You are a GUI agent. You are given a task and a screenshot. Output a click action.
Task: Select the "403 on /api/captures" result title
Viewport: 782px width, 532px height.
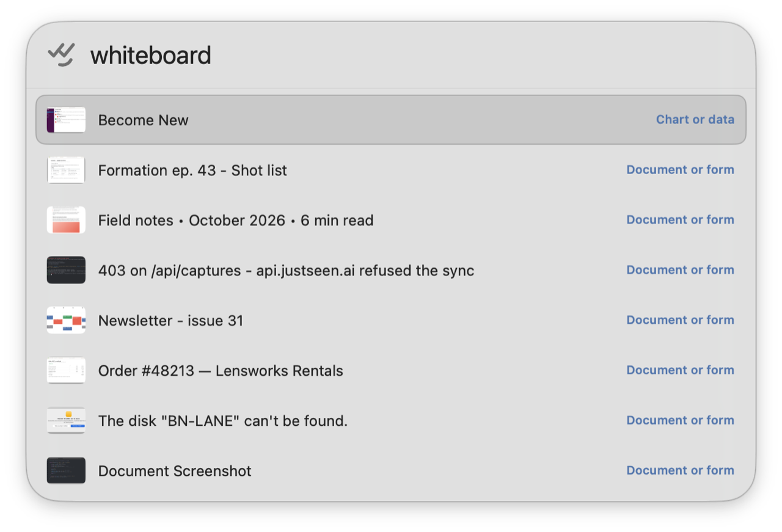click(286, 271)
